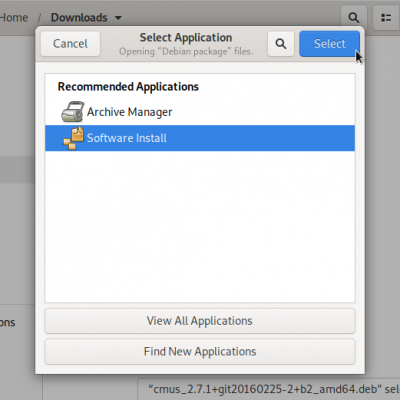Click empty area below Software Install
This screenshot has width=400, height=400.
tap(200, 227)
